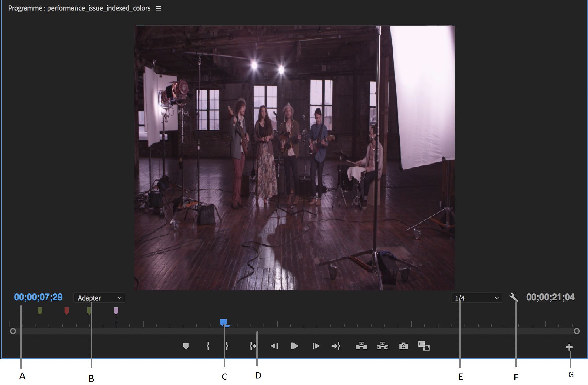Toggle the Comparison View button
Image resolution: width=588 pixels, height=385 pixels.
tap(424, 346)
